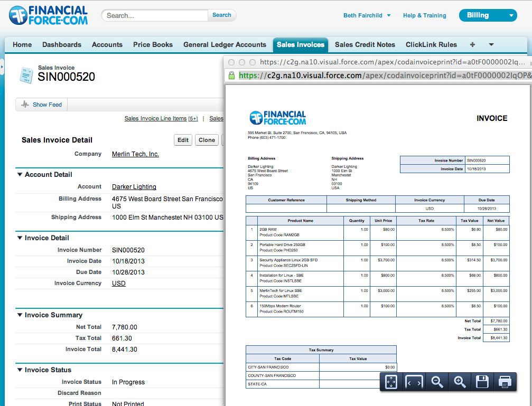Click the Portable Hard Drive 250GB row
This screenshot has height=406, width=532.
point(377,248)
